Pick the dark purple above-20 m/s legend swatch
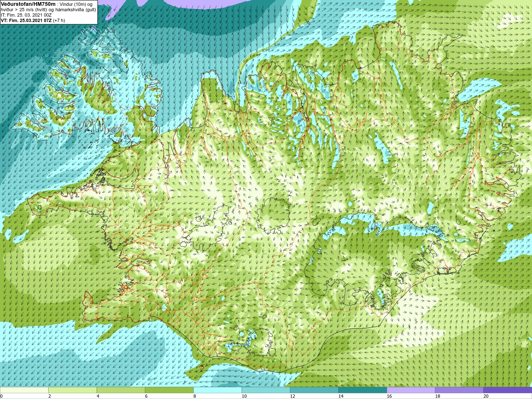 (x=507, y=390)
